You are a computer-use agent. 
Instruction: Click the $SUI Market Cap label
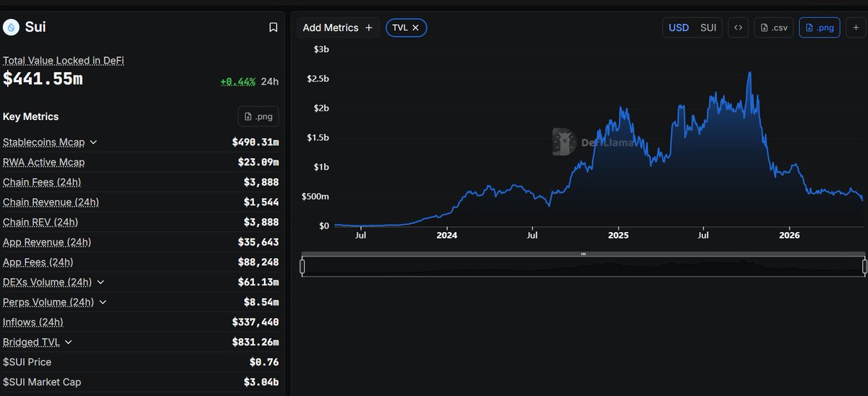[x=43, y=382]
